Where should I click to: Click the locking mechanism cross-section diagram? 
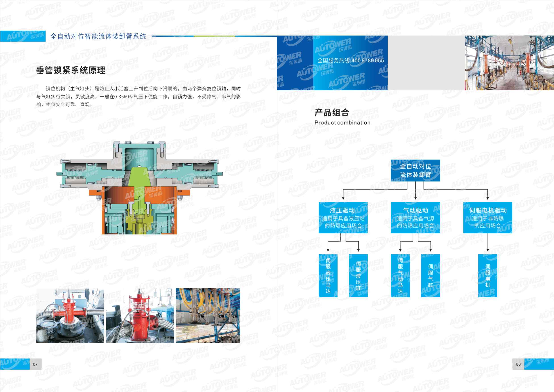139,188
